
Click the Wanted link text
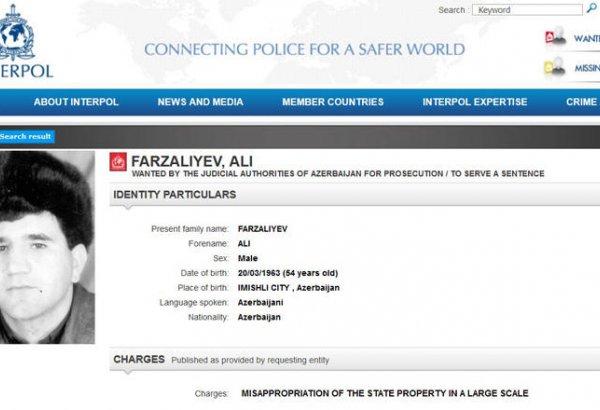587,38
